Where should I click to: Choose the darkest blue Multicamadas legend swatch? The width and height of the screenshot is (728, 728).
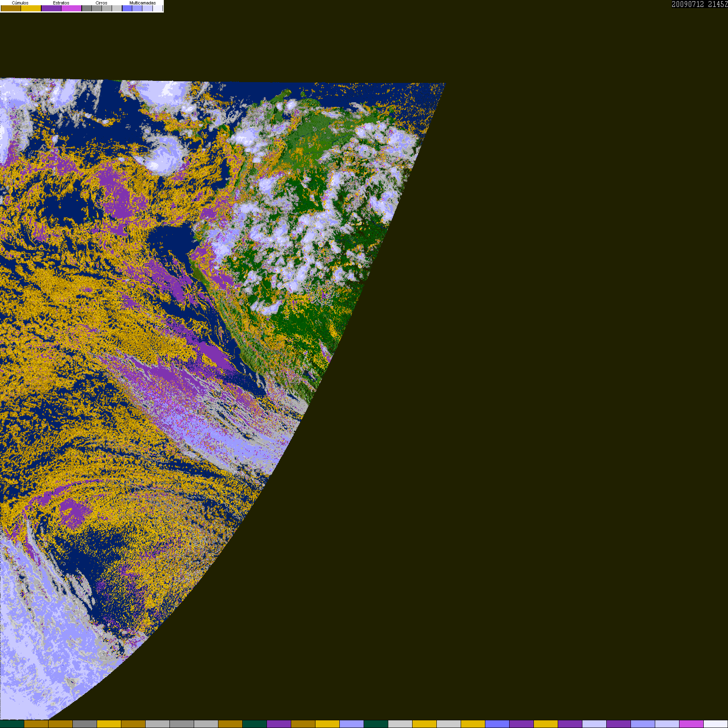[x=127, y=8]
